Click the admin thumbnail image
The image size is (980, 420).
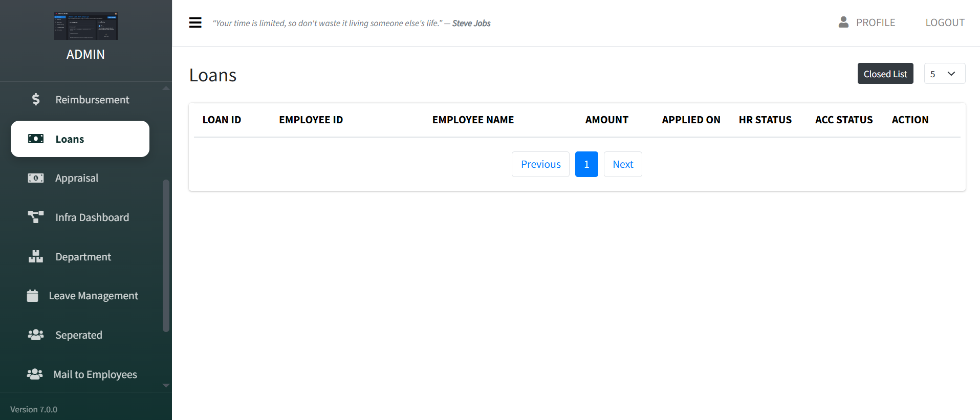(86, 26)
